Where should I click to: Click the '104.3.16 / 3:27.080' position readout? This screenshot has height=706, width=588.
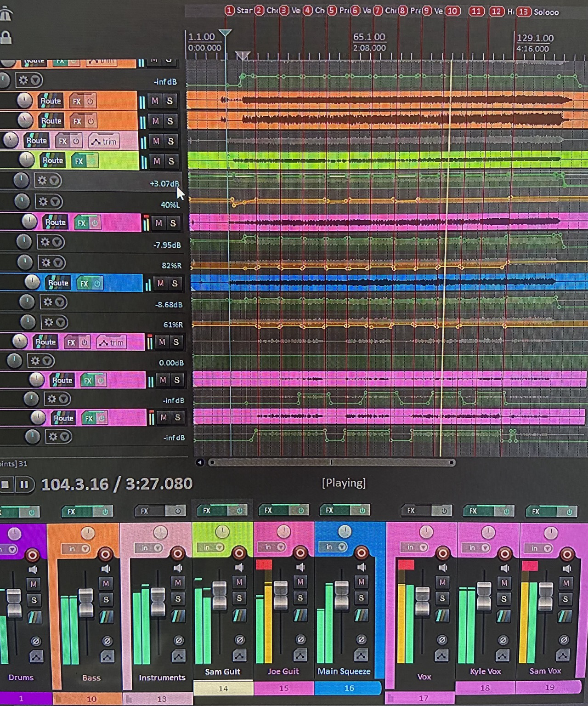117,484
